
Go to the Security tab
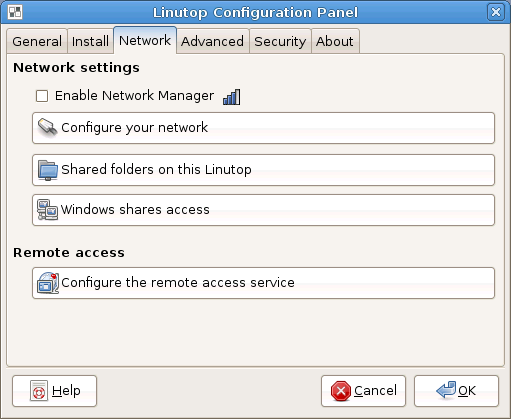(x=280, y=41)
